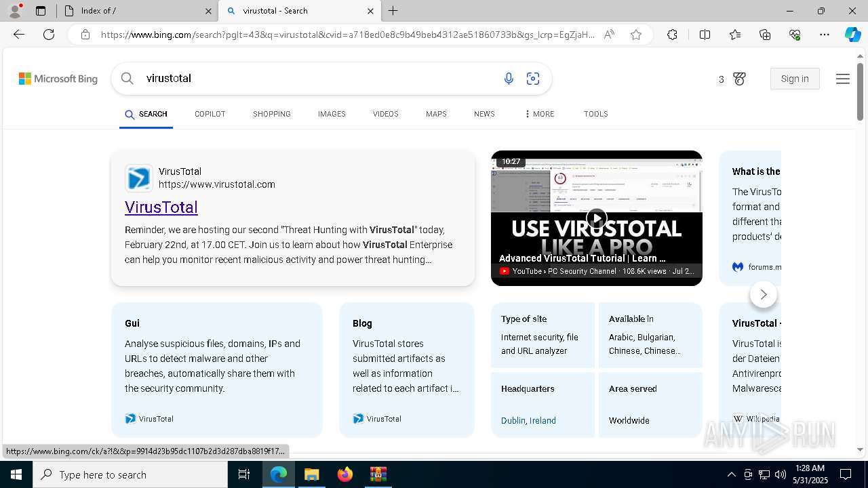Image resolution: width=868 pixels, height=488 pixels.
Task: Open Task View on the taskbar
Action: coord(244,474)
